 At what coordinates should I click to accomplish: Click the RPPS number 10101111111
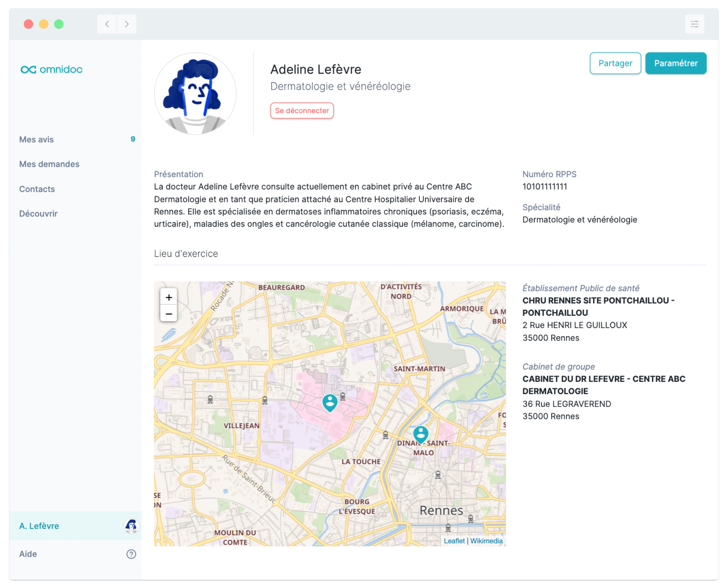tap(544, 187)
